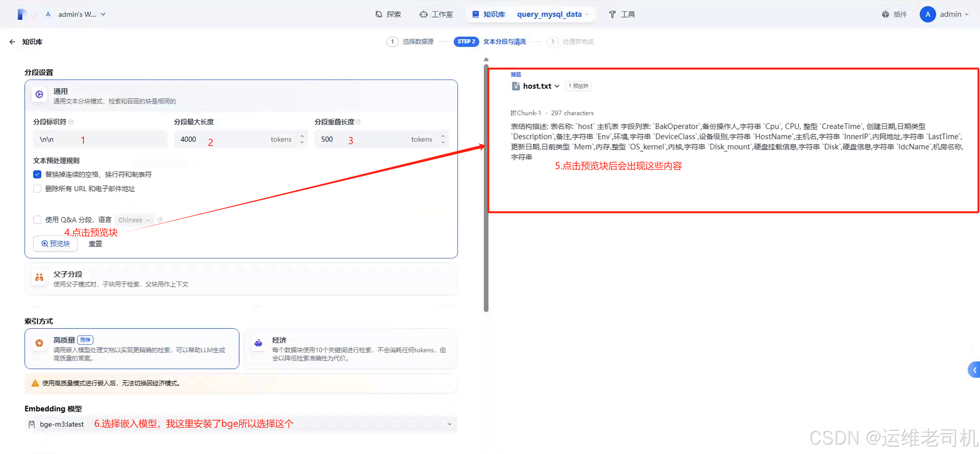Expand the Embedding 模型 bge-m3:latest dropdown
This screenshot has width=980, height=454.
pos(449,424)
